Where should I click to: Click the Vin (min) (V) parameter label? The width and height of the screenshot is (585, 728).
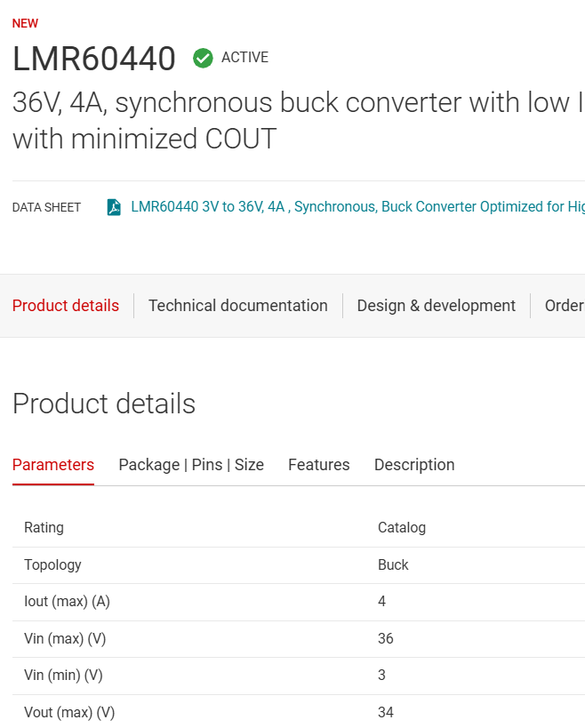63,676
